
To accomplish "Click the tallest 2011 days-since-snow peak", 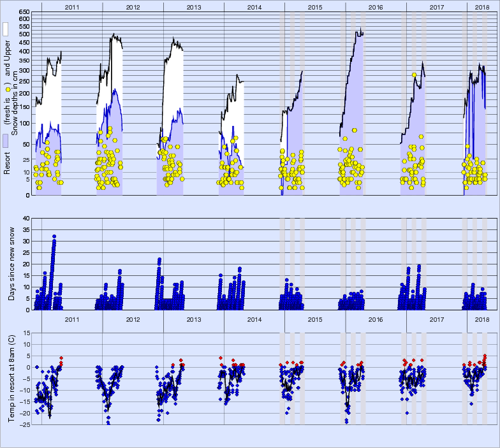I will tap(54, 236).
